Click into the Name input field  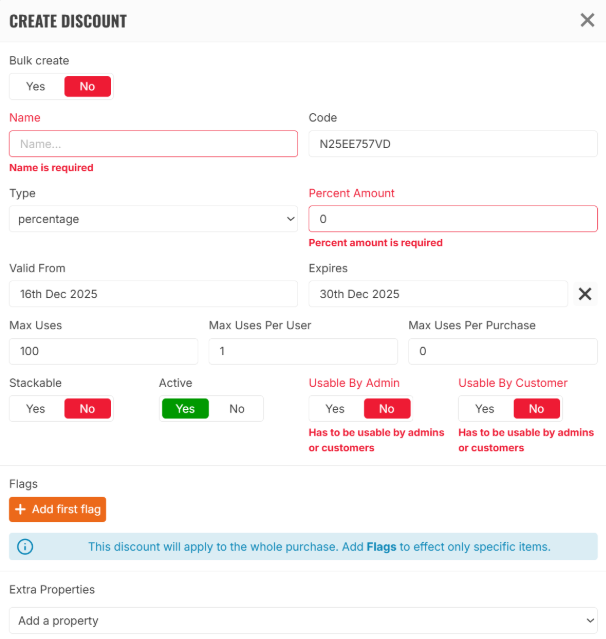153,144
